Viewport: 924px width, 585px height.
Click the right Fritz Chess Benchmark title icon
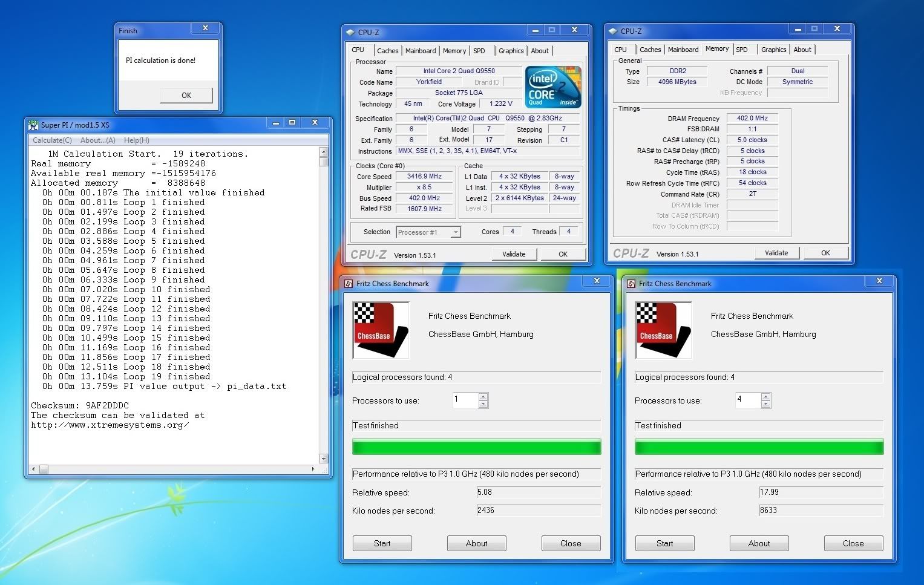[x=632, y=284]
